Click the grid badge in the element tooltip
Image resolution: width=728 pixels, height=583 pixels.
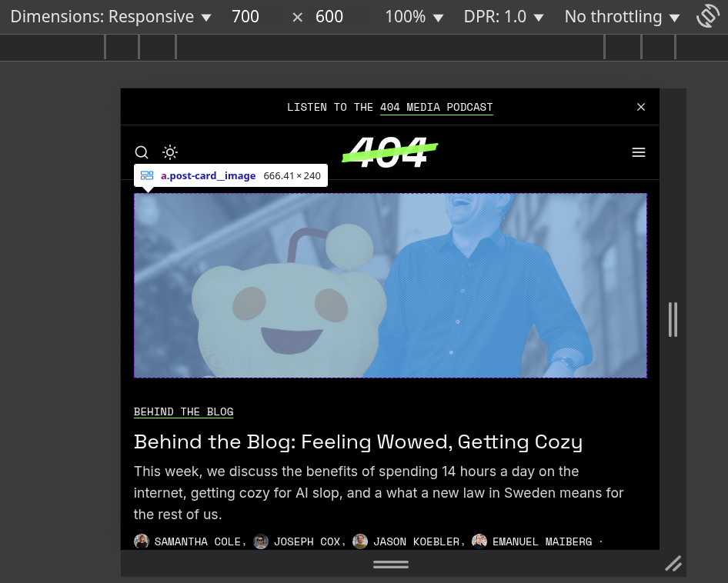(x=146, y=175)
